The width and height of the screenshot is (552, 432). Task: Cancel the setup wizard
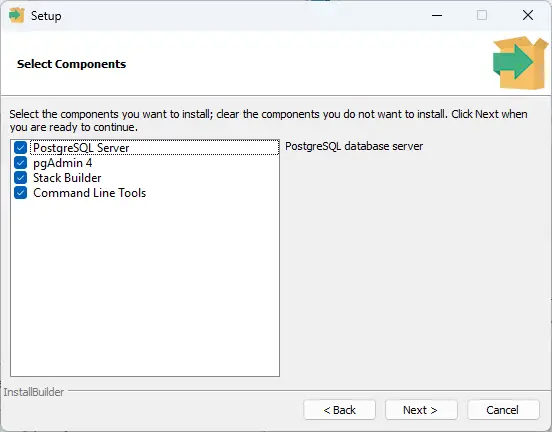tap(503, 410)
